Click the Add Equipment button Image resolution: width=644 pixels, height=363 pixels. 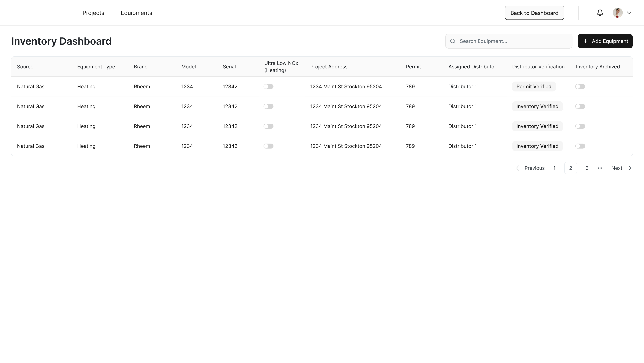pos(605,41)
